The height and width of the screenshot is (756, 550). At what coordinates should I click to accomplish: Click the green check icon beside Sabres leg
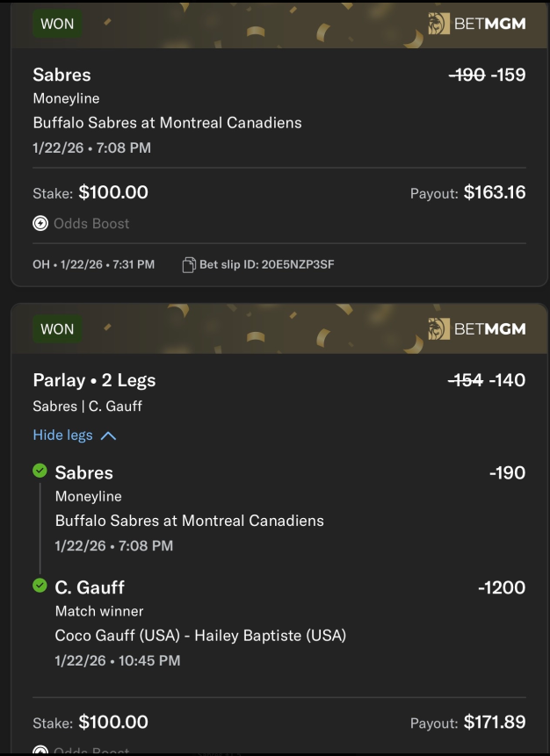pyautogui.click(x=40, y=472)
